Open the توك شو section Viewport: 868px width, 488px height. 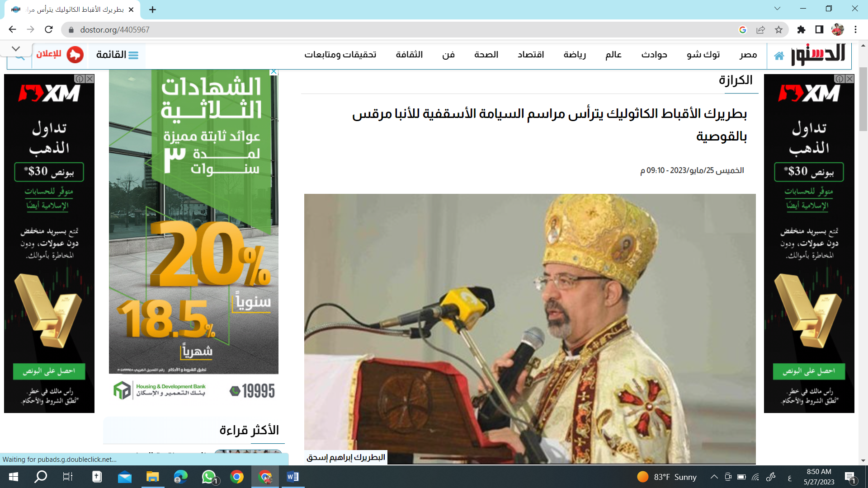(x=703, y=55)
